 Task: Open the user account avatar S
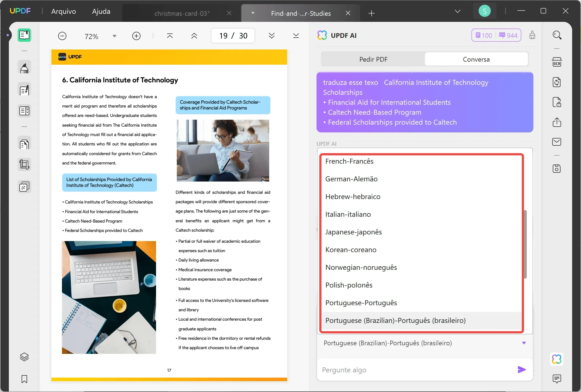pos(485,11)
